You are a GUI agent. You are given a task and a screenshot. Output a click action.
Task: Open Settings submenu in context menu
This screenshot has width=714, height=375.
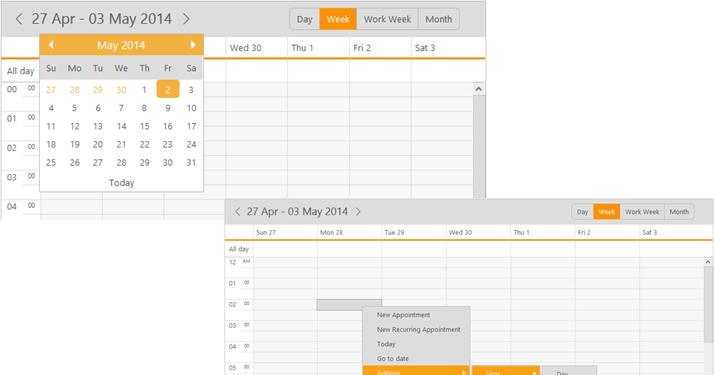[416, 371]
